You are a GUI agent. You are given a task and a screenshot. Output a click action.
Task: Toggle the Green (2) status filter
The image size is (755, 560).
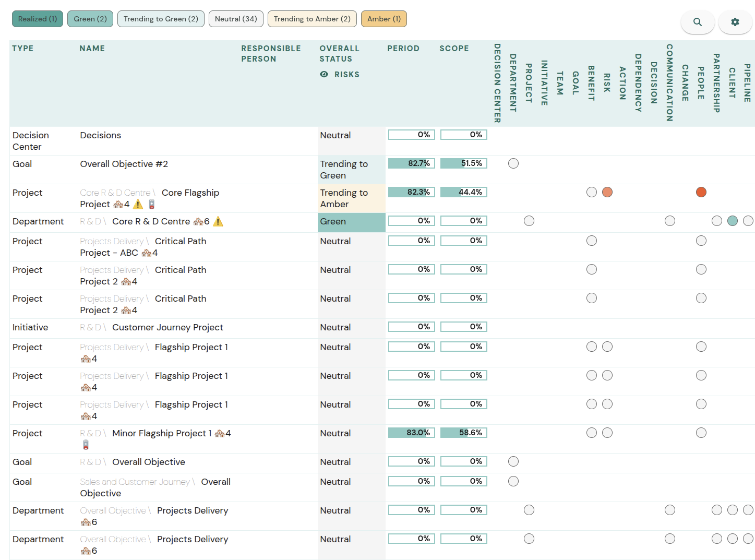coord(90,19)
